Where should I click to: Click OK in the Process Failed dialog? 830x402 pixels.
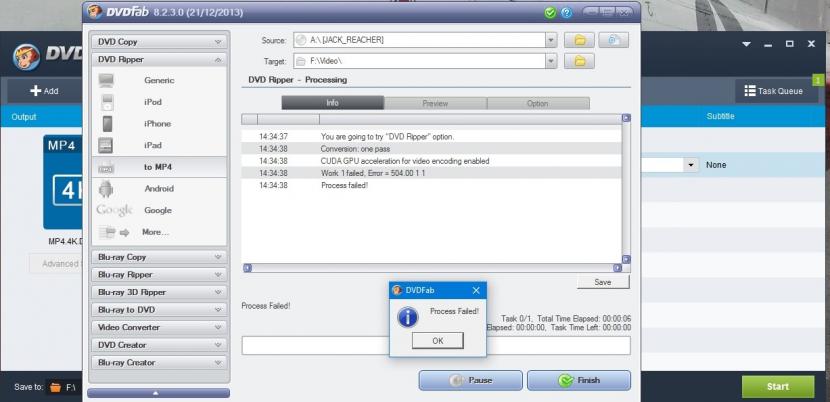coord(438,341)
